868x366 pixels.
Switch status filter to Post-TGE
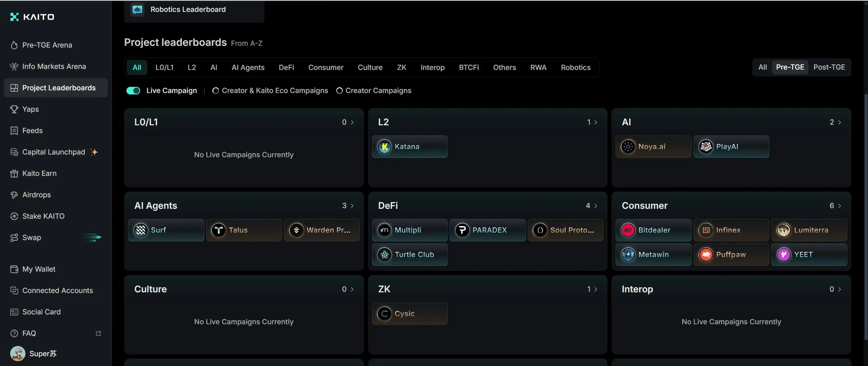tap(829, 67)
